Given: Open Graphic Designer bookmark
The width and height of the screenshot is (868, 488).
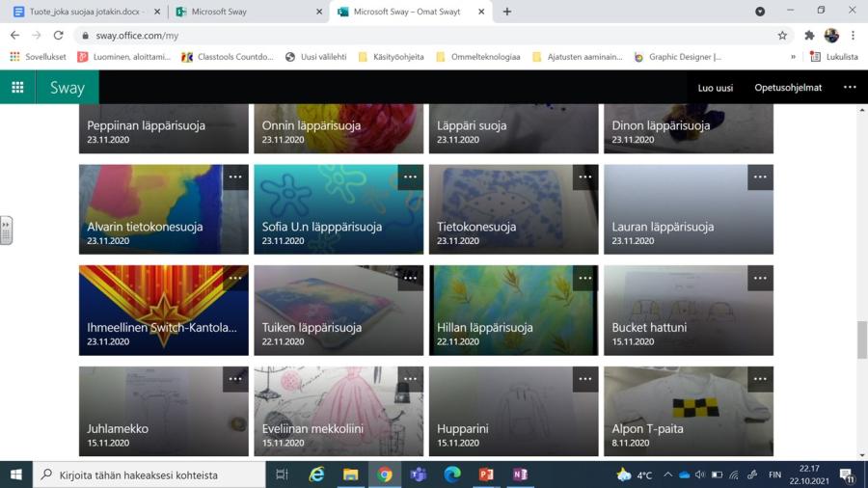Looking at the screenshot, I should pos(678,57).
